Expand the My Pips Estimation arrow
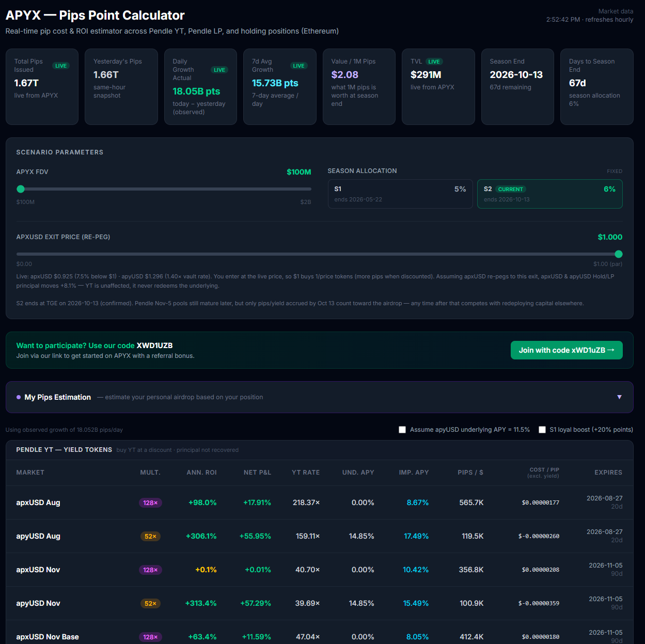 click(619, 397)
